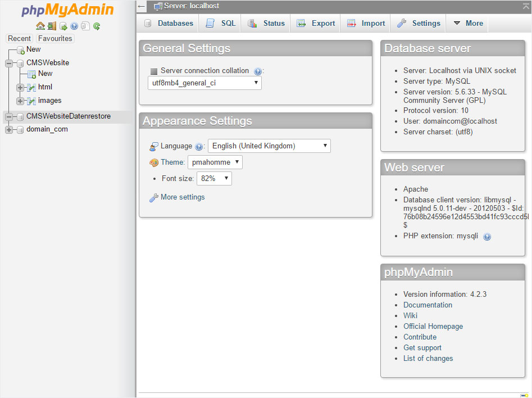The height and width of the screenshot is (398, 532).
Task: Visit the Official Homepage link
Action: click(433, 327)
